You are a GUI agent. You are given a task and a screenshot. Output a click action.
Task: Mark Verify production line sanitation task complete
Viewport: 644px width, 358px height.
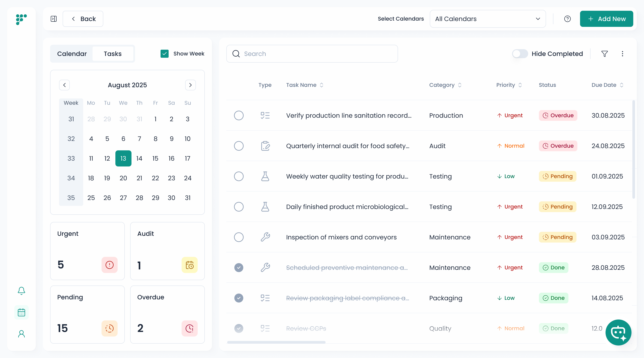tap(239, 115)
